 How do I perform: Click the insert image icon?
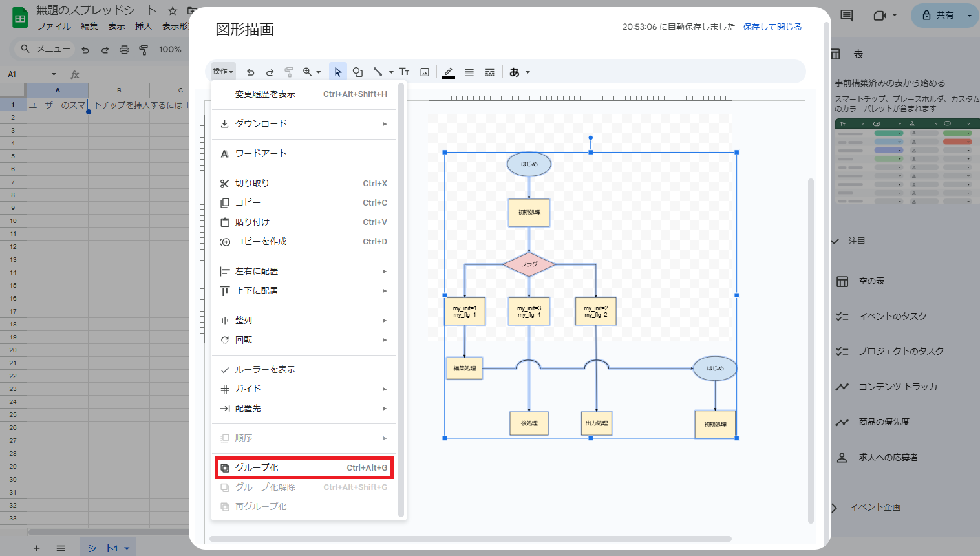425,72
